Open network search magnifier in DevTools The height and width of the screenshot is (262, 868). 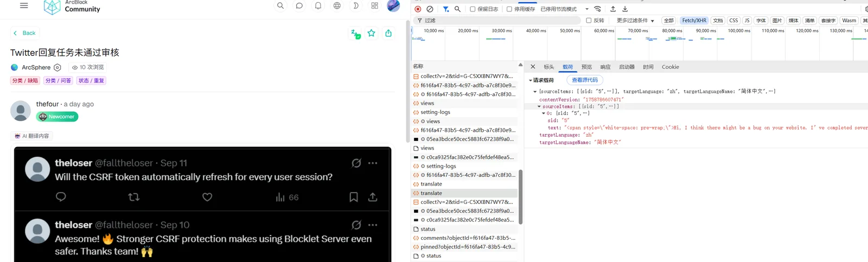click(x=457, y=9)
